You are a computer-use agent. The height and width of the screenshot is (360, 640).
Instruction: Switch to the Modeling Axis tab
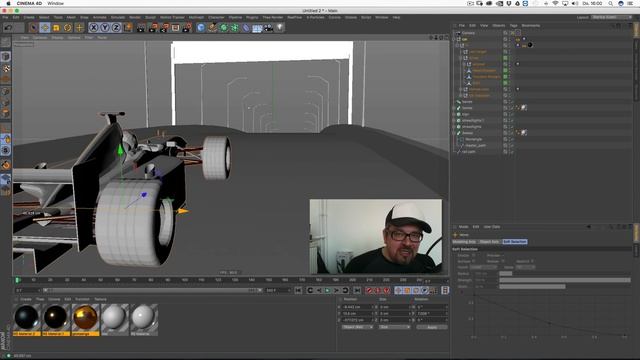coord(464,242)
